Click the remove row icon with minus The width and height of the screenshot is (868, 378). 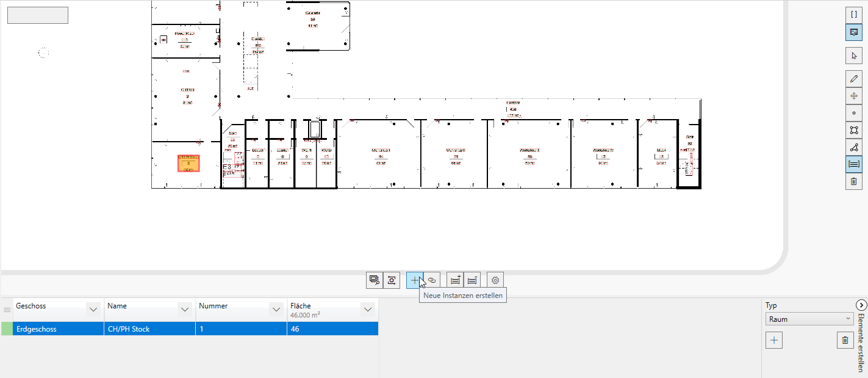click(472, 280)
